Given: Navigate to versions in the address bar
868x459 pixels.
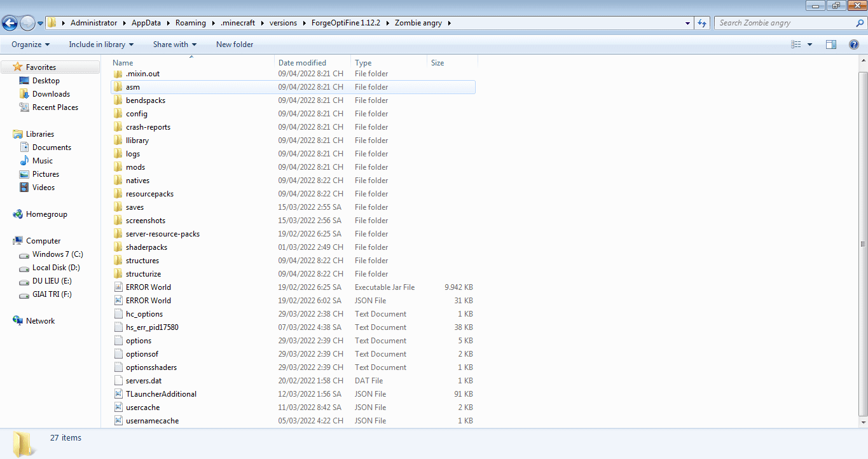Looking at the screenshot, I should click(283, 23).
